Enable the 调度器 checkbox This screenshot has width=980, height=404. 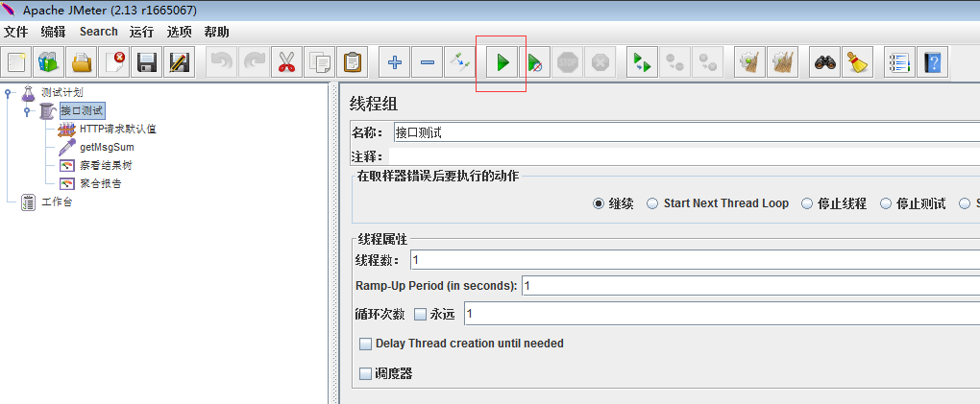(x=366, y=374)
